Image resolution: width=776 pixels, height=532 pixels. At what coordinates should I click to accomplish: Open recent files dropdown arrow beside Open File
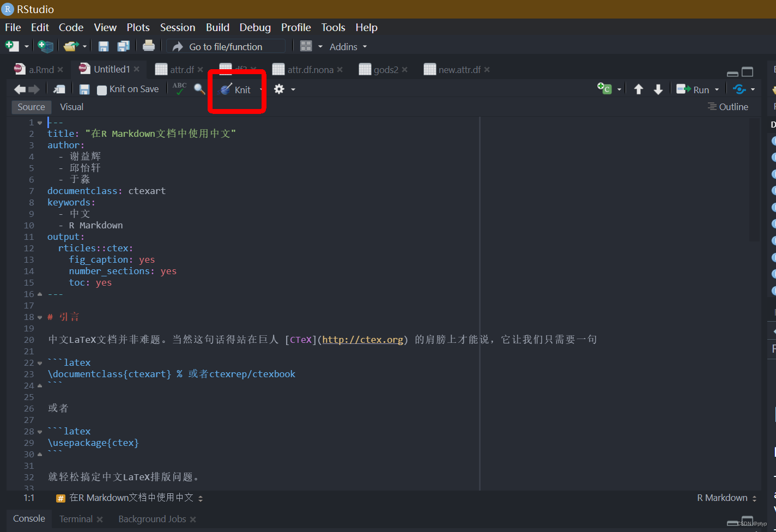pyautogui.click(x=84, y=47)
